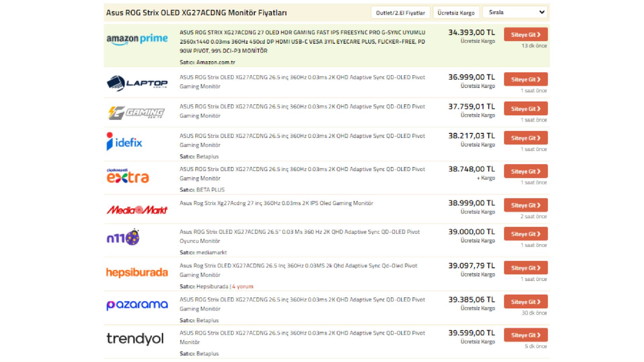Click seller name 'Satıcı: Amazon.com.tr'
The width and height of the screenshot is (644, 362).
(207, 62)
